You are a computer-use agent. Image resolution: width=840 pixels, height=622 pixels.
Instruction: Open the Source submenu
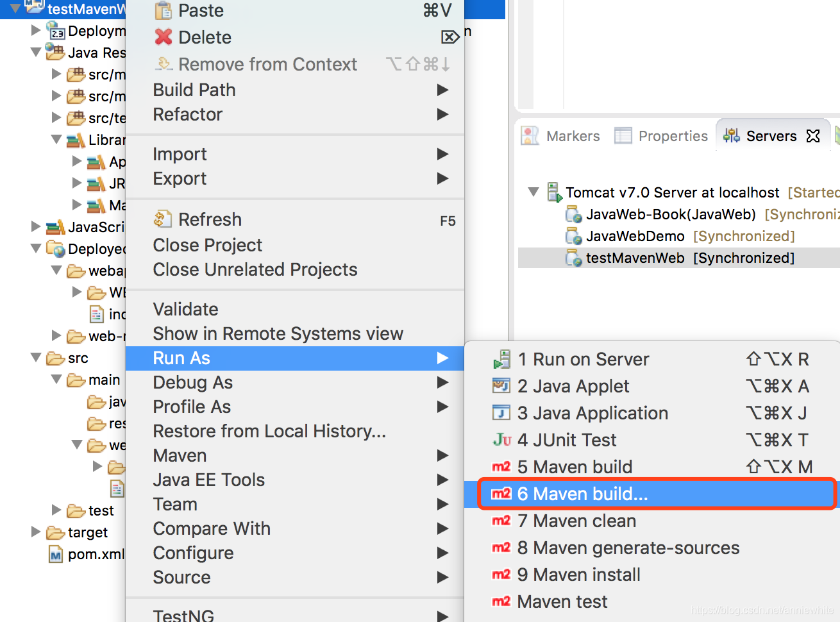click(x=295, y=577)
